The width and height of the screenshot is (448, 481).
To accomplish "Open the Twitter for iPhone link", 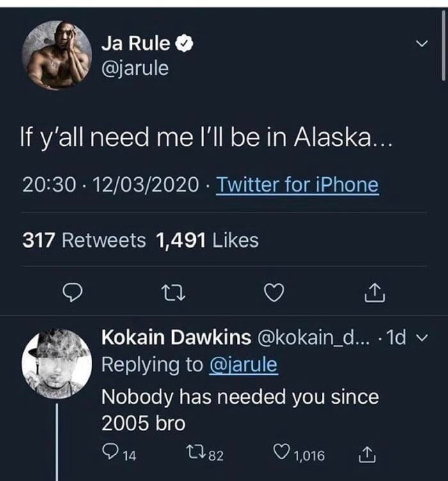I will (x=297, y=185).
